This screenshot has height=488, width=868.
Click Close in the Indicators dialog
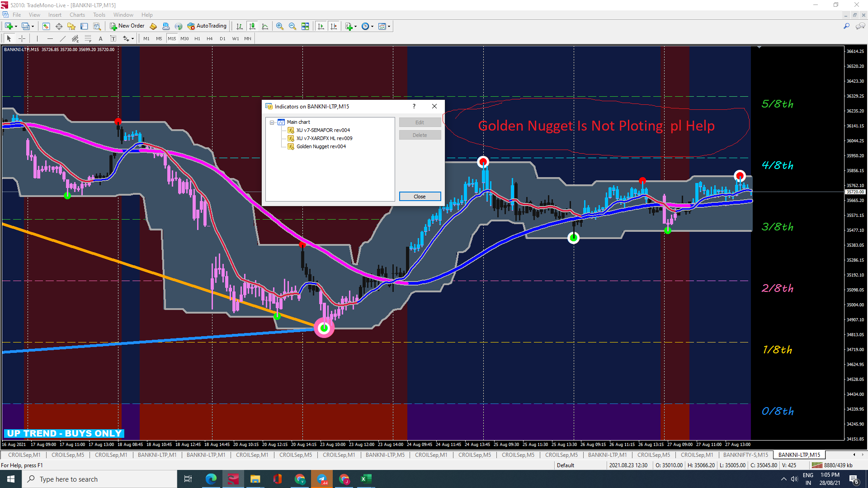click(x=420, y=197)
